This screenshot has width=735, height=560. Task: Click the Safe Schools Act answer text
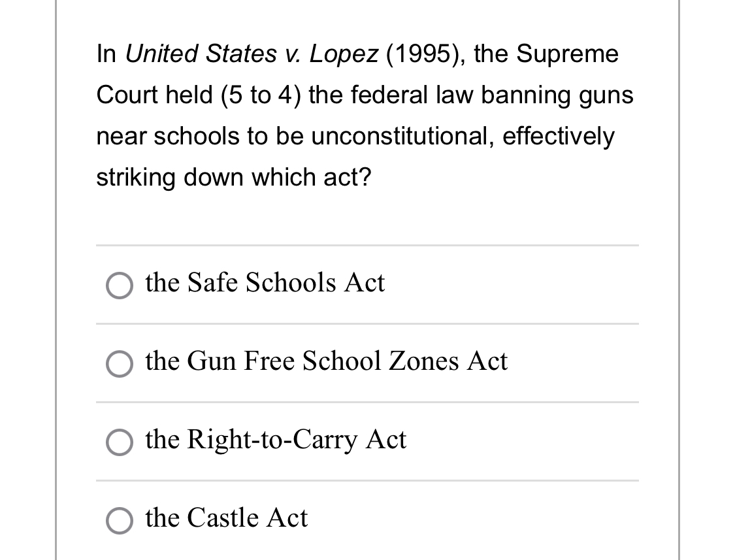click(265, 283)
